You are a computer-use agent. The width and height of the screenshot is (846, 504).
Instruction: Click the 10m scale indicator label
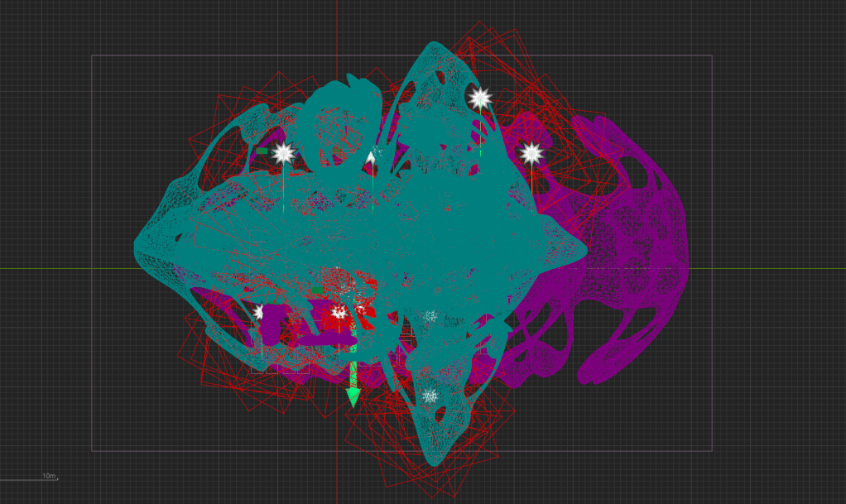[x=49, y=476]
